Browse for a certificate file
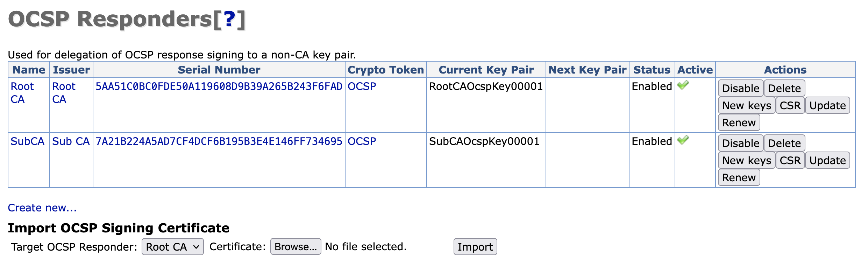Screen dimensions: 868x266 coord(296,247)
